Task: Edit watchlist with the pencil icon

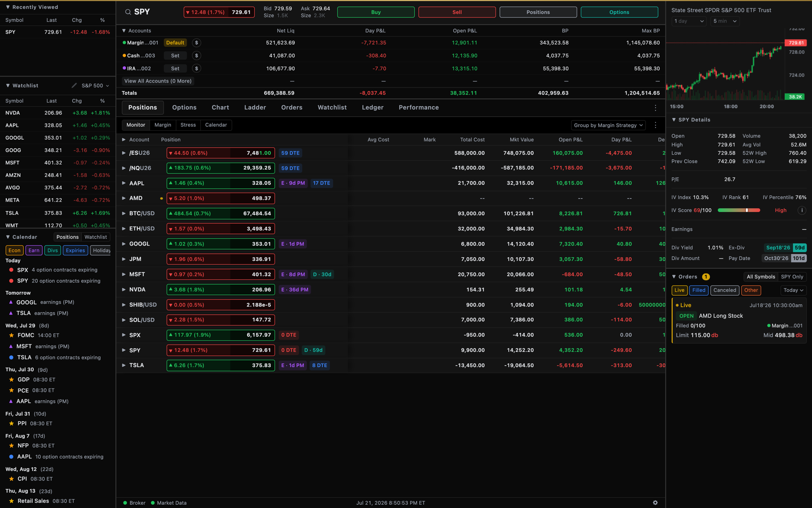Action: [x=74, y=85]
